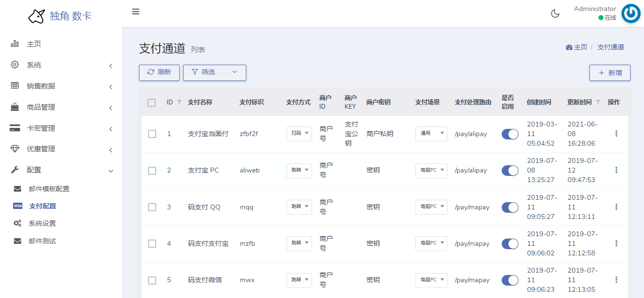Image resolution: width=644 pixels, height=298 pixels.
Task: Open the three-dot actions menu for 支付宝当面付
Action: (x=616, y=134)
